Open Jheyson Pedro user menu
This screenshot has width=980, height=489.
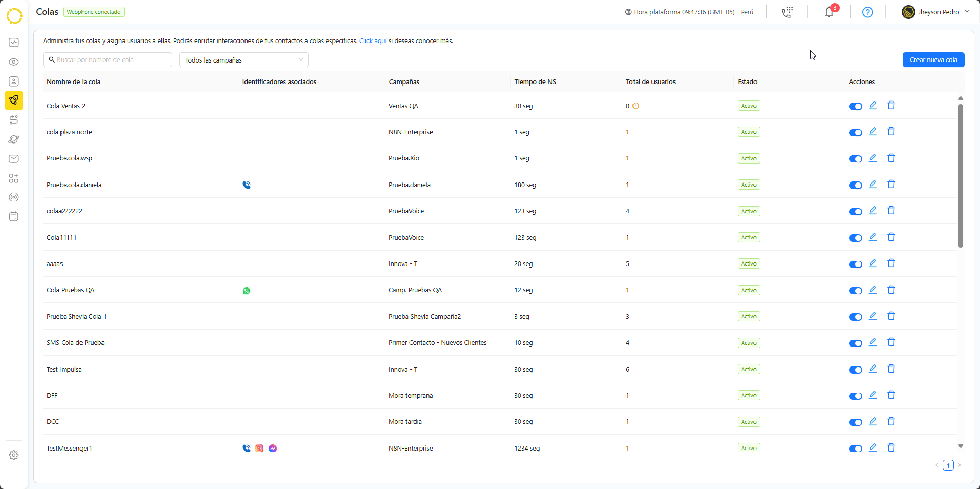(935, 12)
